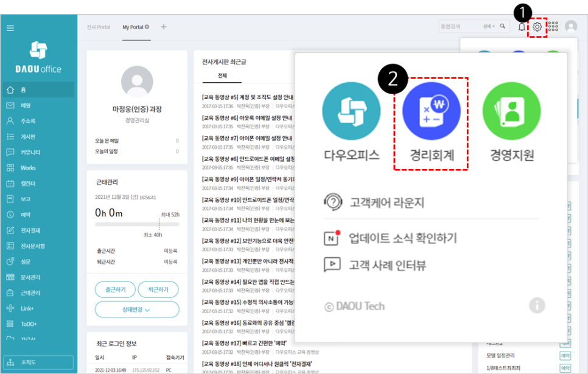Click the 퇴근하기 button
The image size is (588, 374).
[x=158, y=289]
